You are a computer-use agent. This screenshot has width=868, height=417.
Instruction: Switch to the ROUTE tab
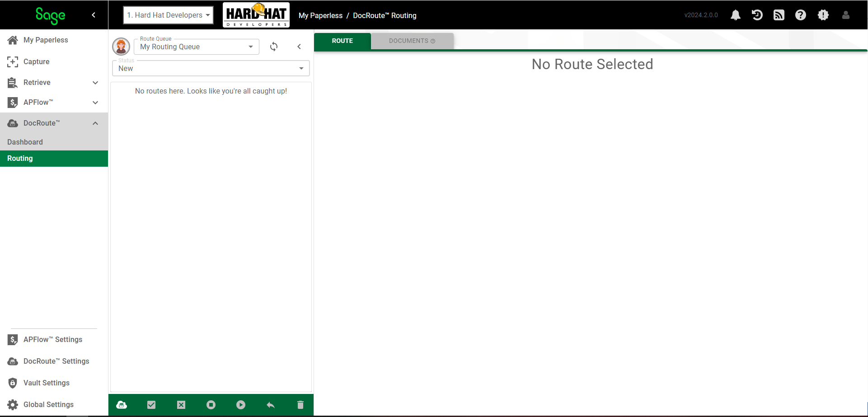click(343, 41)
